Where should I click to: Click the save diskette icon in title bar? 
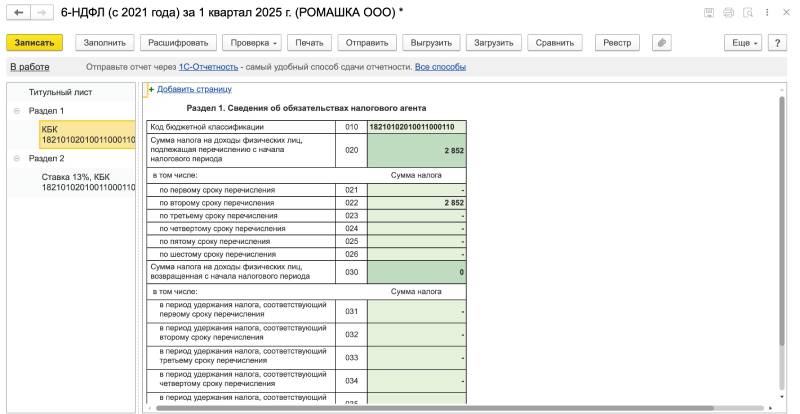(x=709, y=12)
